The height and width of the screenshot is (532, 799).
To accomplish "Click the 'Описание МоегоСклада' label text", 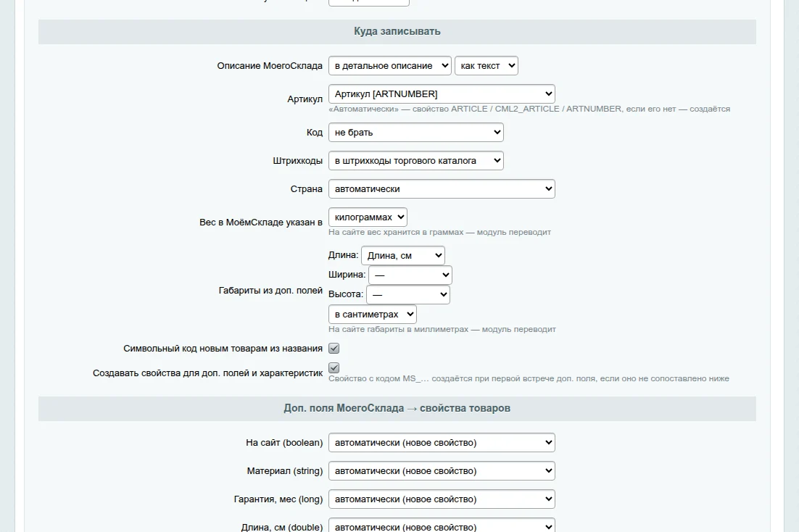I will pyautogui.click(x=270, y=66).
